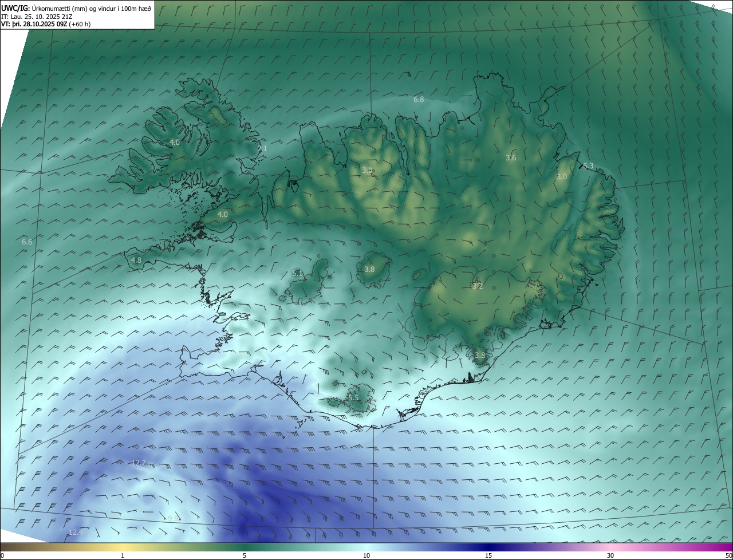Click the 3.6 value in the northeast

click(511, 158)
